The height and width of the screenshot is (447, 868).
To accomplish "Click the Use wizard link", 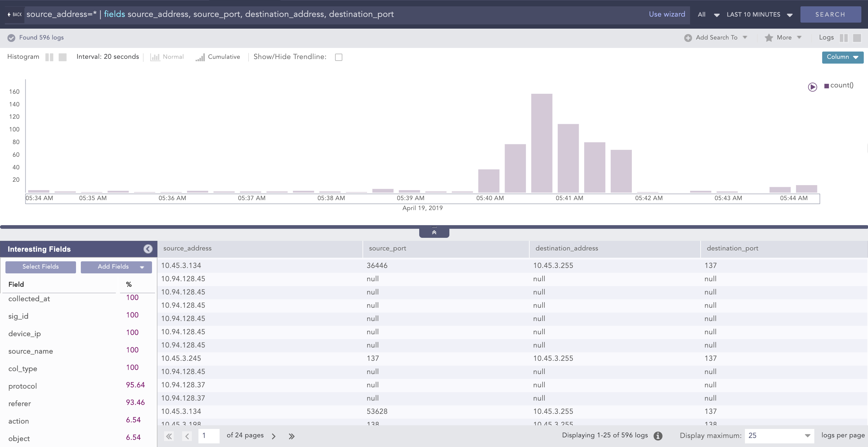I will (667, 14).
